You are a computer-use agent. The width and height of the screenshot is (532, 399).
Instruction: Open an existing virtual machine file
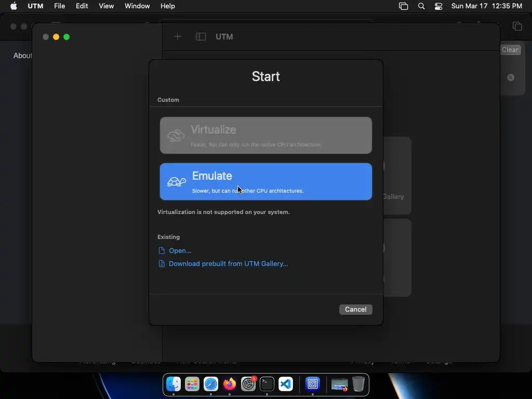coord(180,251)
